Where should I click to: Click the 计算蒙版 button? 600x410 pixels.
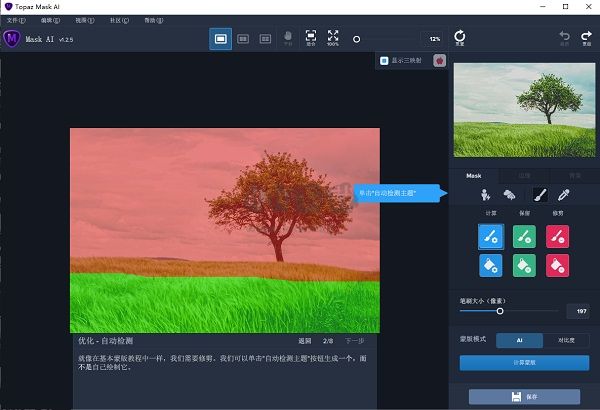coord(524,362)
